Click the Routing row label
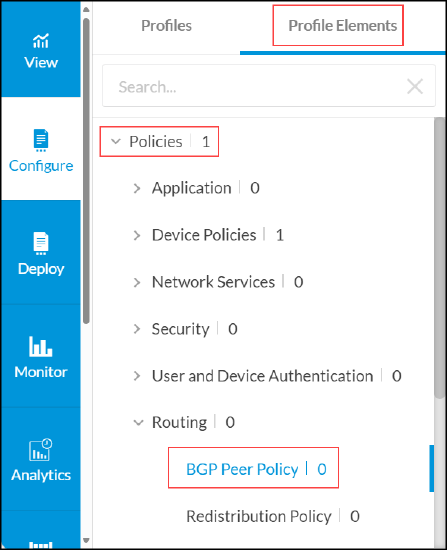The height and width of the screenshot is (550, 447). click(x=179, y=422)
